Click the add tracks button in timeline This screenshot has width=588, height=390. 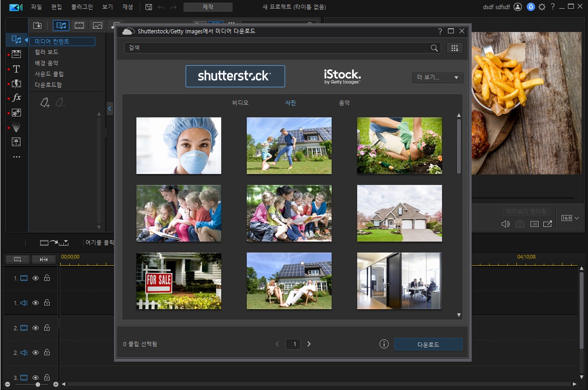[x=18, y=259]
